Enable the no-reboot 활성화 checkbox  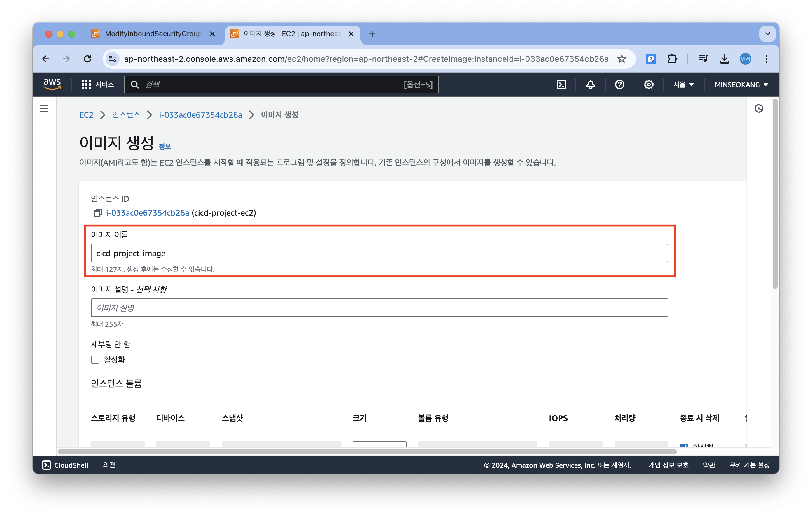coord(95,360)
